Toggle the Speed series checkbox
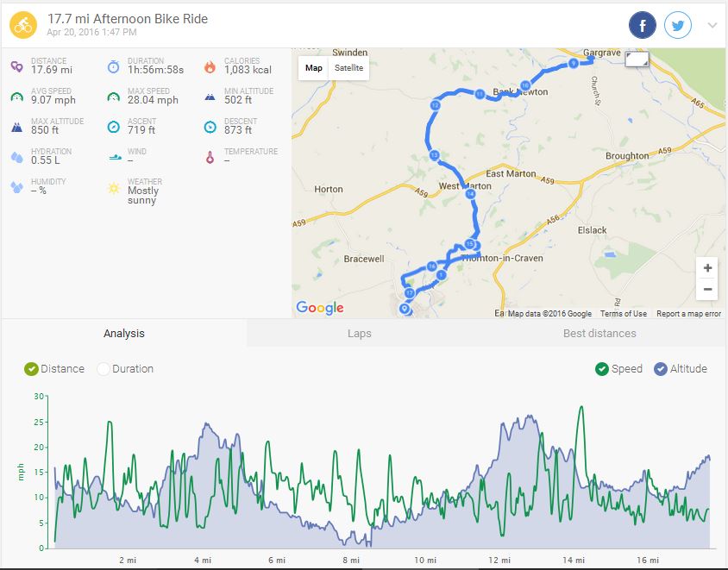 602,369
